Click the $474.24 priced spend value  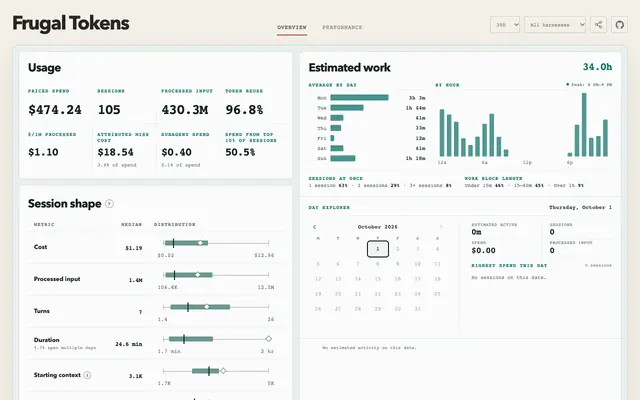point(55,110)
